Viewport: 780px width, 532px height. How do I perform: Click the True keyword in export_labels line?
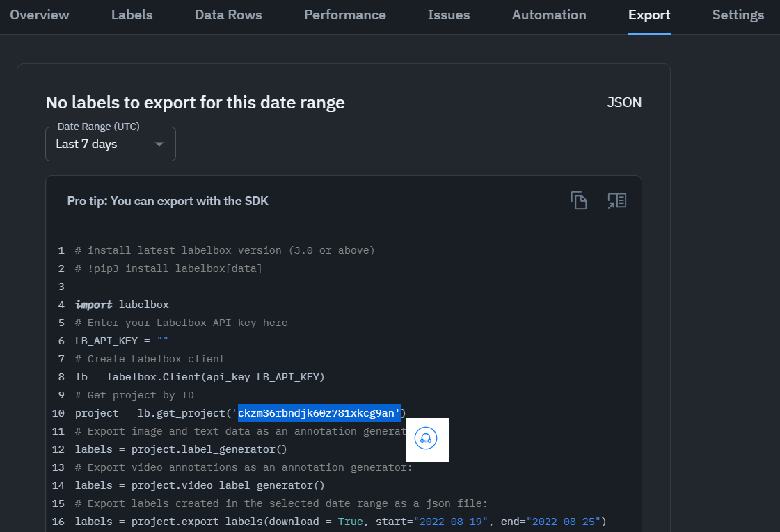[350, 522]
